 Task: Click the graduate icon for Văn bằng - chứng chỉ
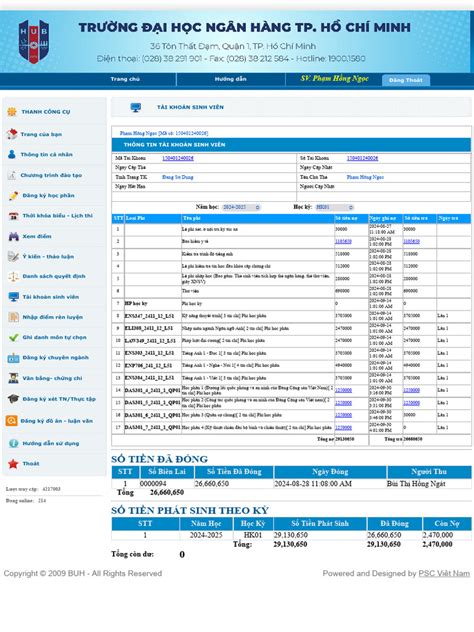click(x=13, y=378)
